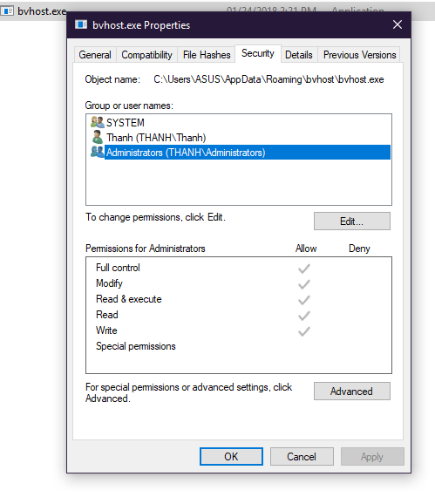Open Advanced security settings
Image resolution: width=435 pixels, height=504 pixels.
pos(352,392)
